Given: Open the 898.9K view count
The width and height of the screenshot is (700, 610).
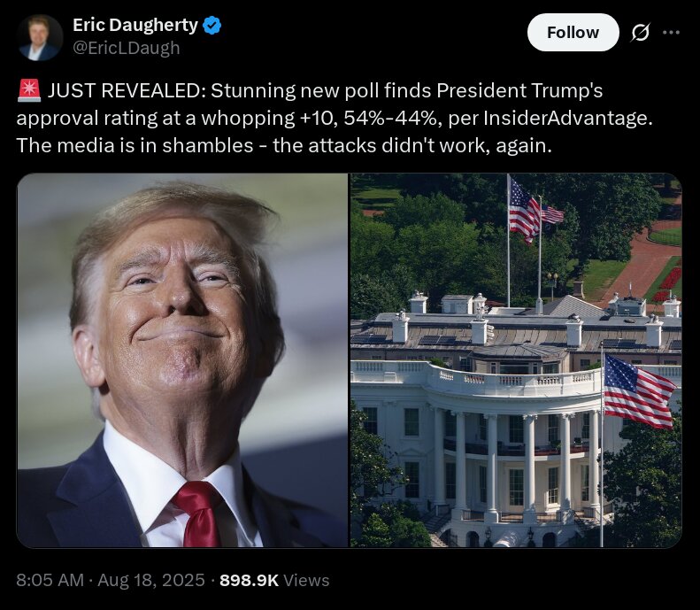Looking at the screenshot, I should [249, 580].
